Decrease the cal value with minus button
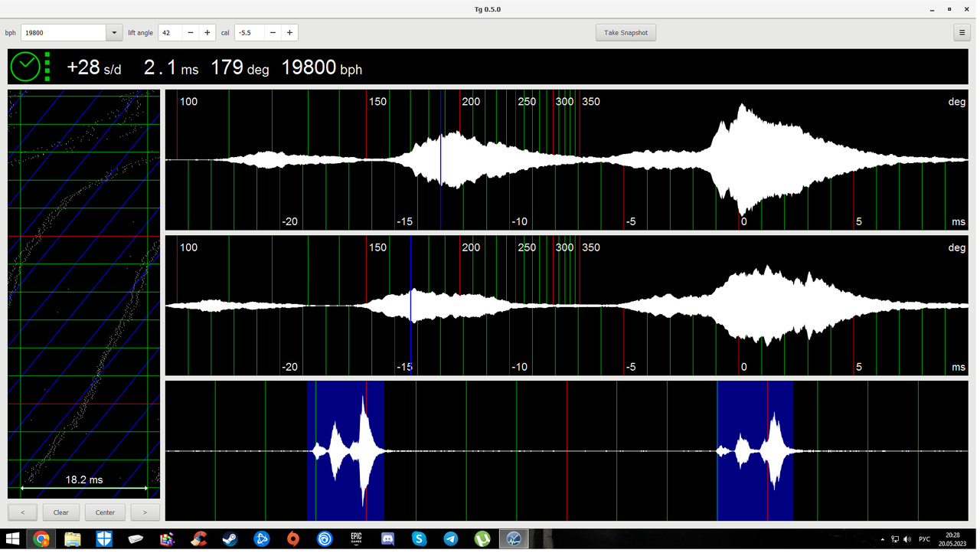Screen dimensions: 980x553 pos(273,33)
